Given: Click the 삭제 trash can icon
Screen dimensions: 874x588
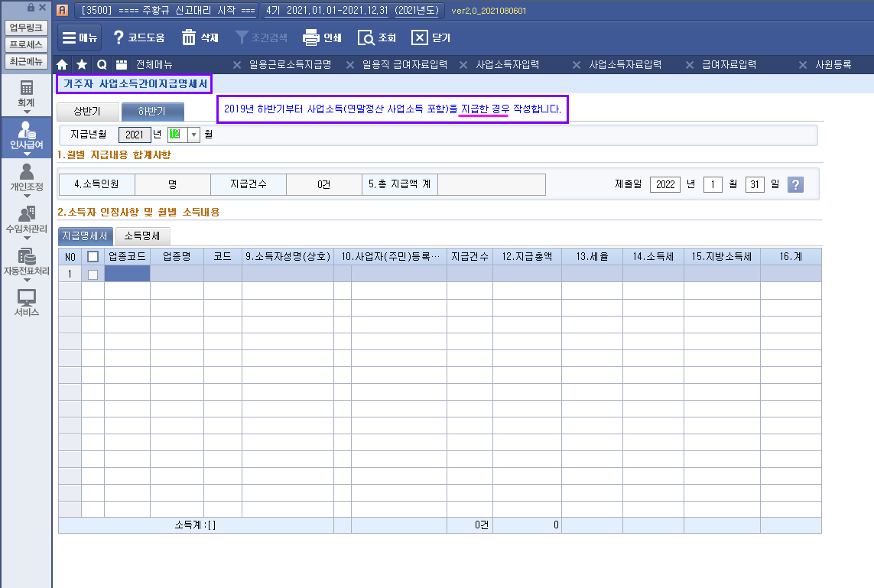Looking at the screenshot, I should coord(188,37).
